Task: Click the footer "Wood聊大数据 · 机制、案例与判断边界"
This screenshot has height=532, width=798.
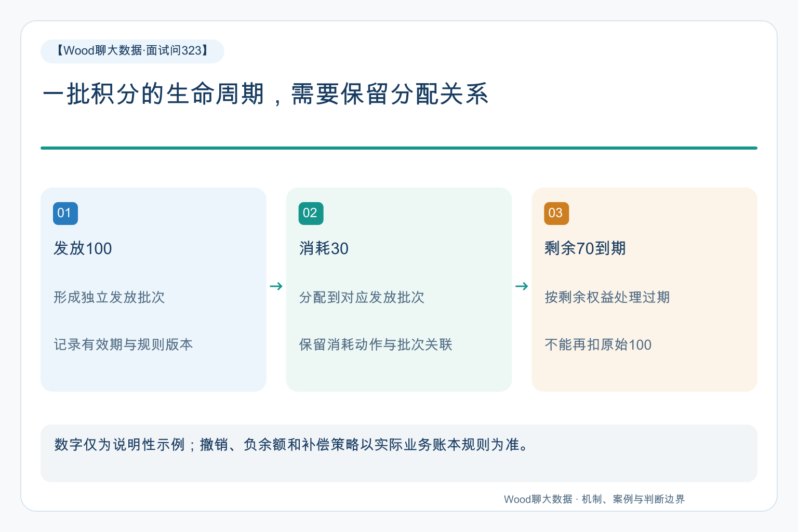Action: [594, 499]
